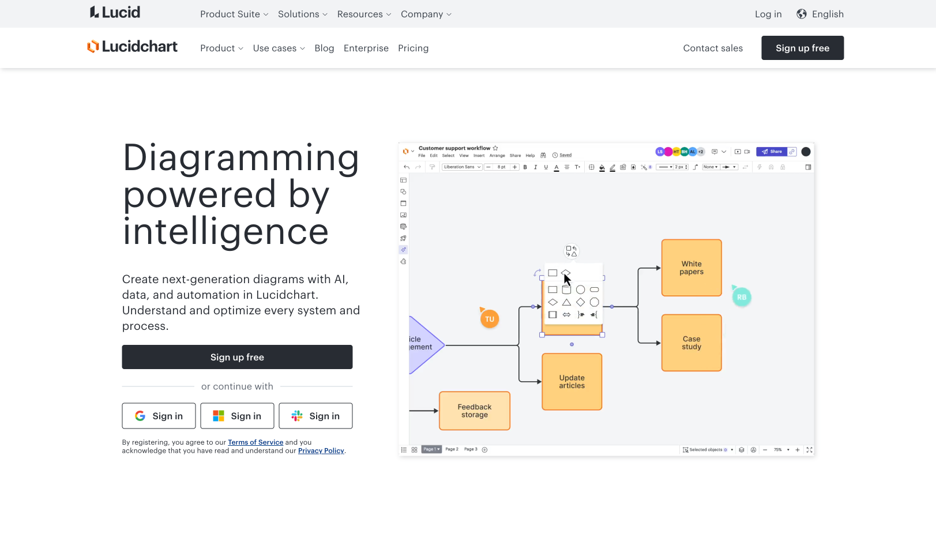Go to the Blog page

(324, 48)
